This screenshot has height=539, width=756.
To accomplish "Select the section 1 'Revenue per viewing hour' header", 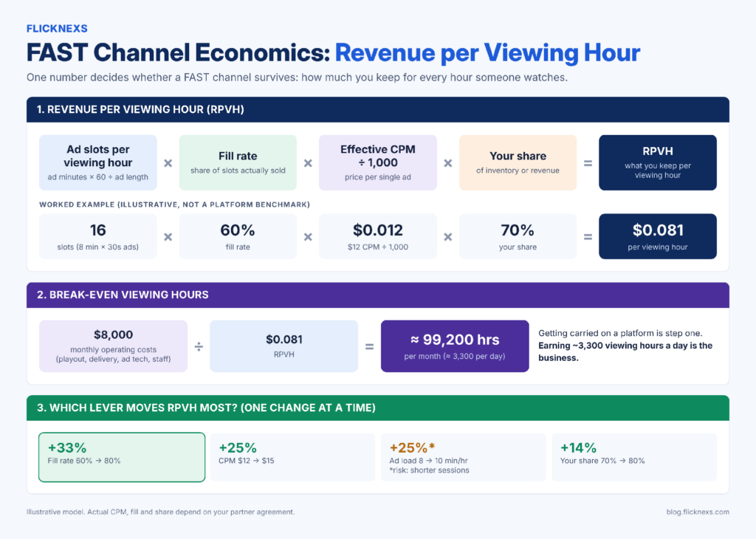I will point(378,109).
